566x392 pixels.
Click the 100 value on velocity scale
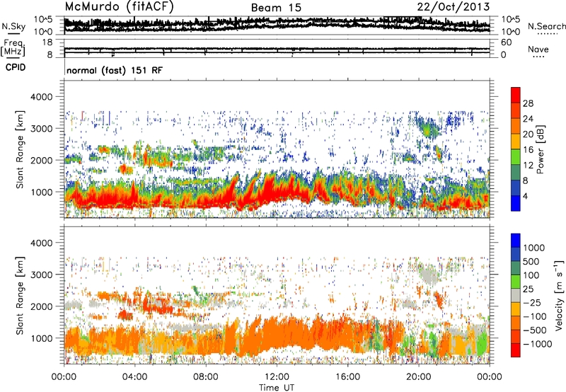coord(531,275)
